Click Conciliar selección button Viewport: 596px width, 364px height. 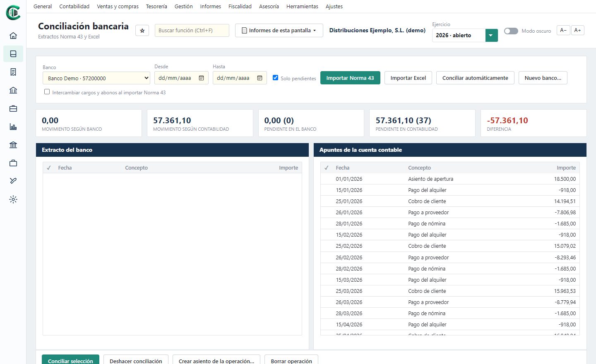pos(70,360)
